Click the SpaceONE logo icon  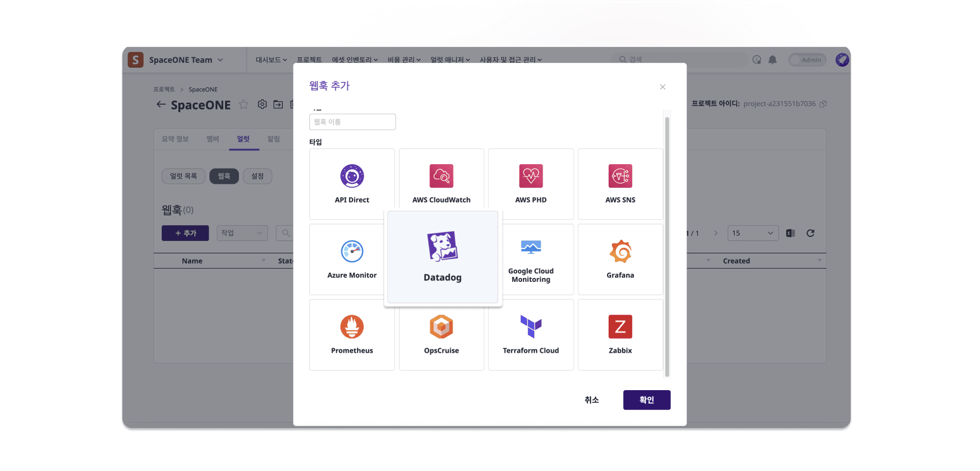(x=136, y=60)
